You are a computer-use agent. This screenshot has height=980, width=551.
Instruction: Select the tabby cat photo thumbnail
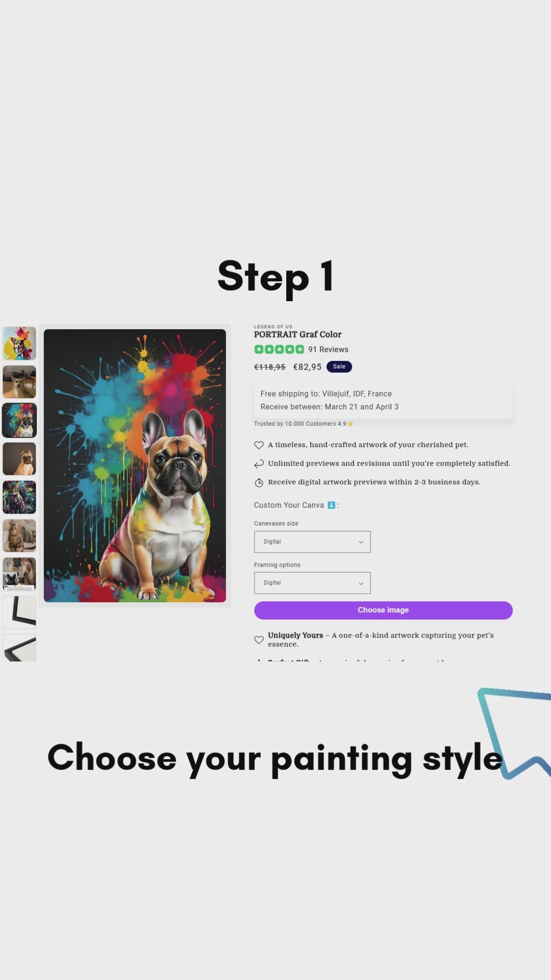click(19, 535)
